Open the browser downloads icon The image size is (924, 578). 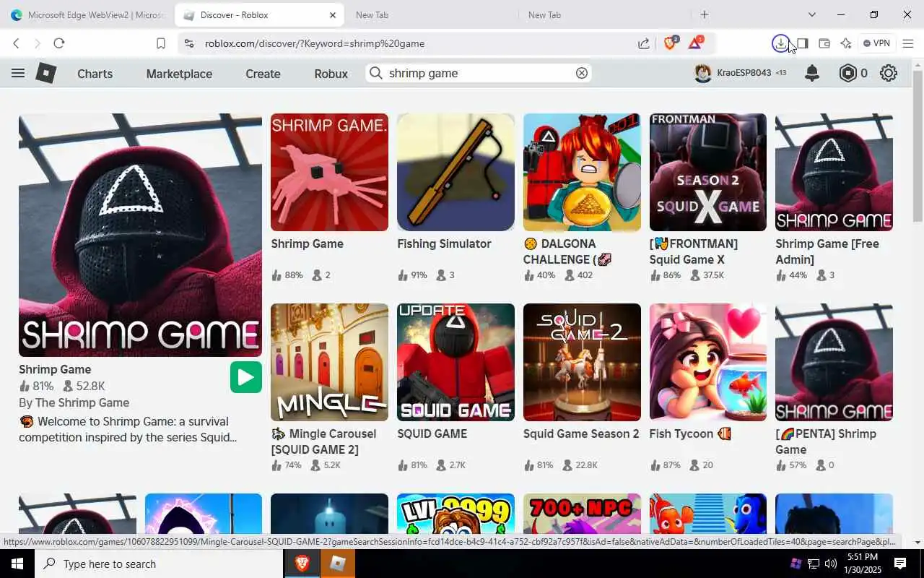pos(780,43)
